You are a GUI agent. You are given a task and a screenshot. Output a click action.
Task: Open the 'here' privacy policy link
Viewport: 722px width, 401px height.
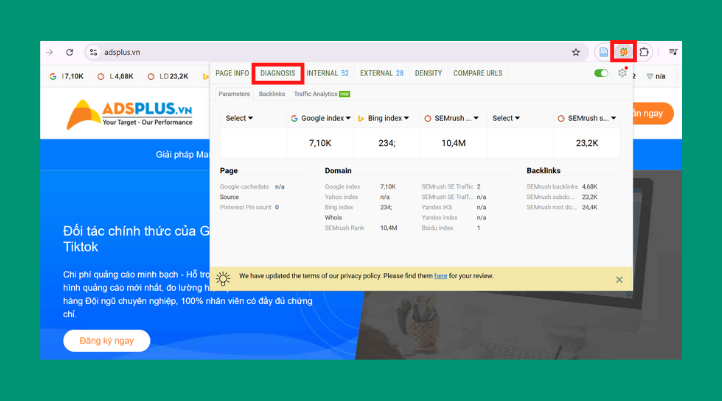[x=441, y=276]
